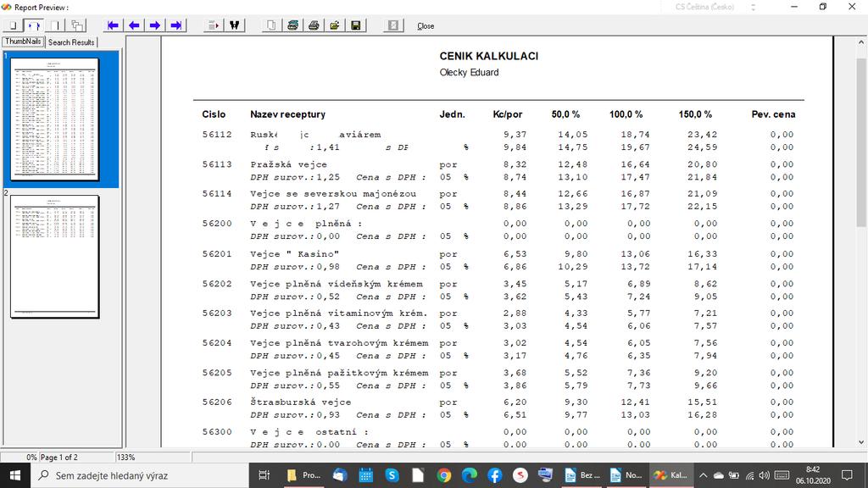Image resolution: width=868 pixels, height=488 pixels.
Task: Click 'Vejce plněná pažitkovým krémem' row name
Action: click(x=339, y=373)
